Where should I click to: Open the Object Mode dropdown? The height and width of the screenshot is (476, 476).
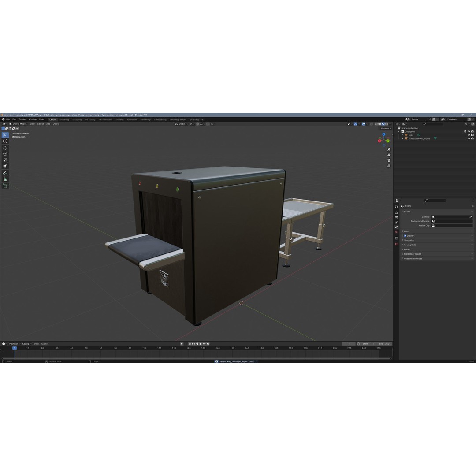click(18, 124)
